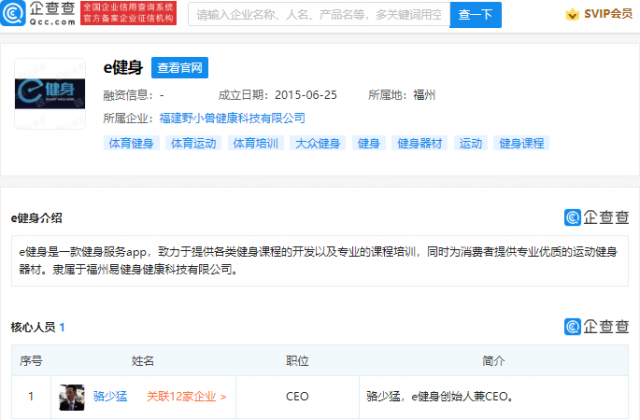Click the red 全国企业信用查询系统 banner
Image resolution: width=640 pixels, height=420 pixels.
click(x=129, y=13)
